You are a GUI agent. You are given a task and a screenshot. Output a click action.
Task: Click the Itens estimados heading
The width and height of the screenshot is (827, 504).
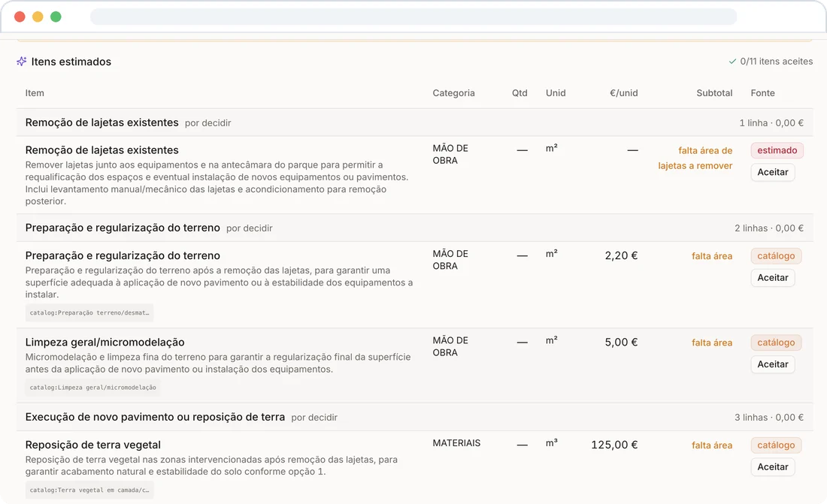[71, 62]
